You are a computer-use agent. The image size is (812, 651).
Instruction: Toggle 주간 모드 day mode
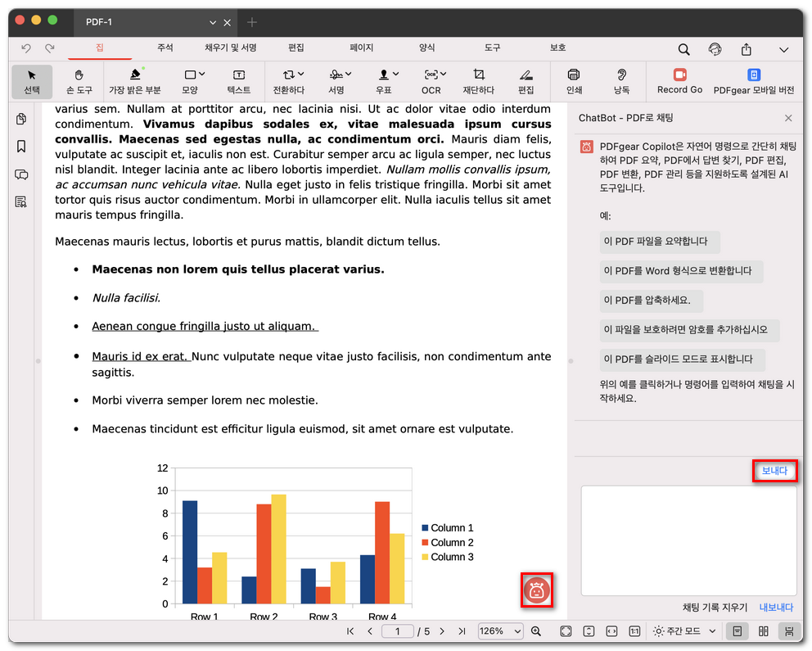pyautogui.click(x=678, y=631)
